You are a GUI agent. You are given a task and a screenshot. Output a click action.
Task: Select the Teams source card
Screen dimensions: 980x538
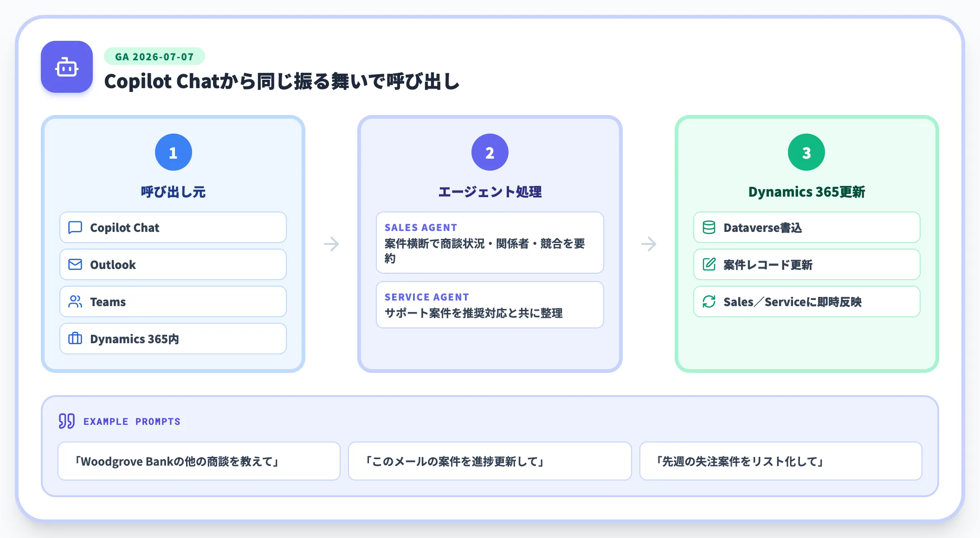[173, 301]
